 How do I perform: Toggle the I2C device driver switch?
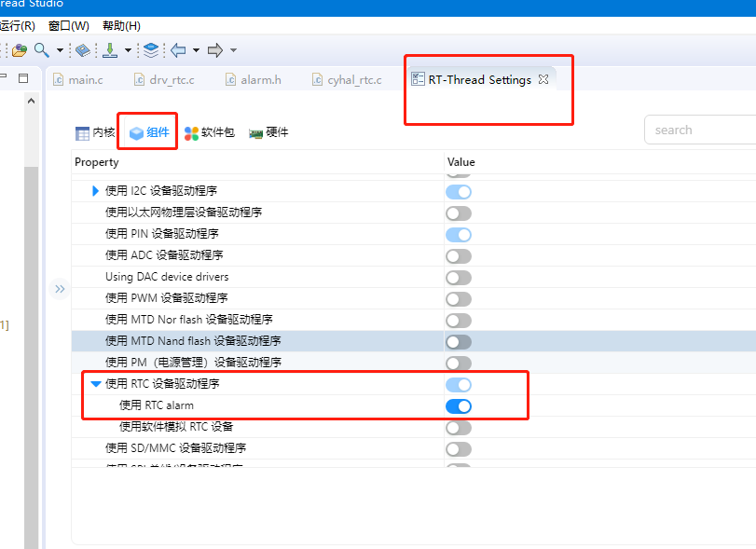459,192
